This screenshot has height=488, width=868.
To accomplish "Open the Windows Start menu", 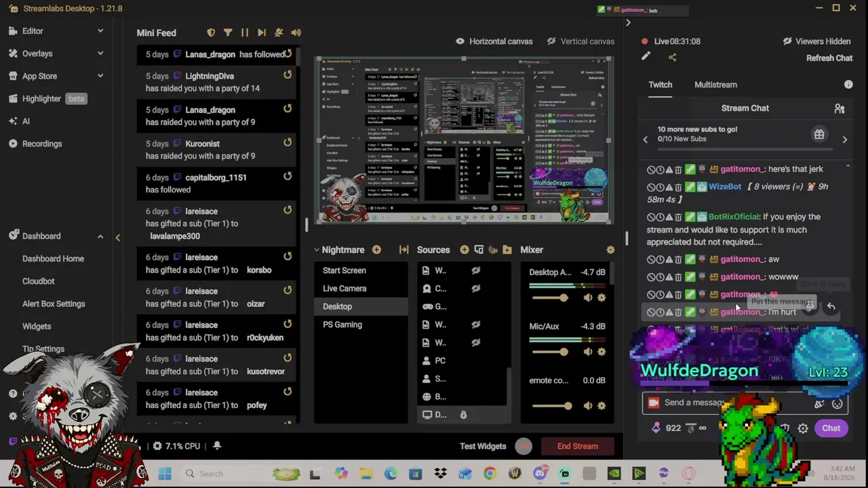I will [165, 474].
